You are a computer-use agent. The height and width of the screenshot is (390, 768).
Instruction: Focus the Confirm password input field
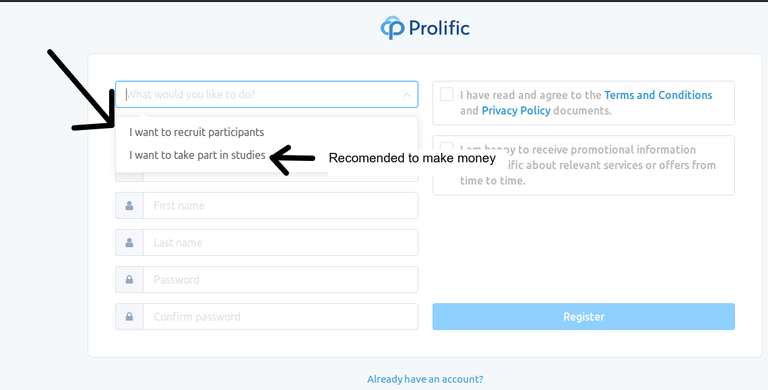coord(281,317)
